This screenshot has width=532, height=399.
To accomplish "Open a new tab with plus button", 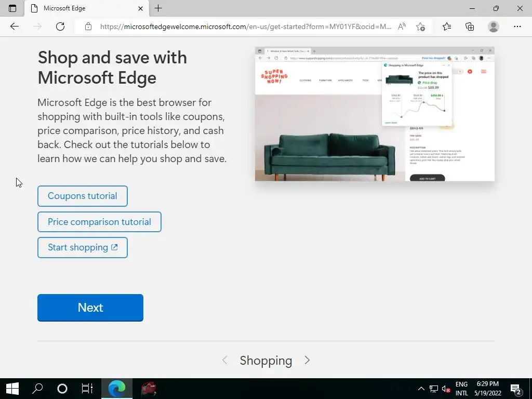I will click(158, 8).
